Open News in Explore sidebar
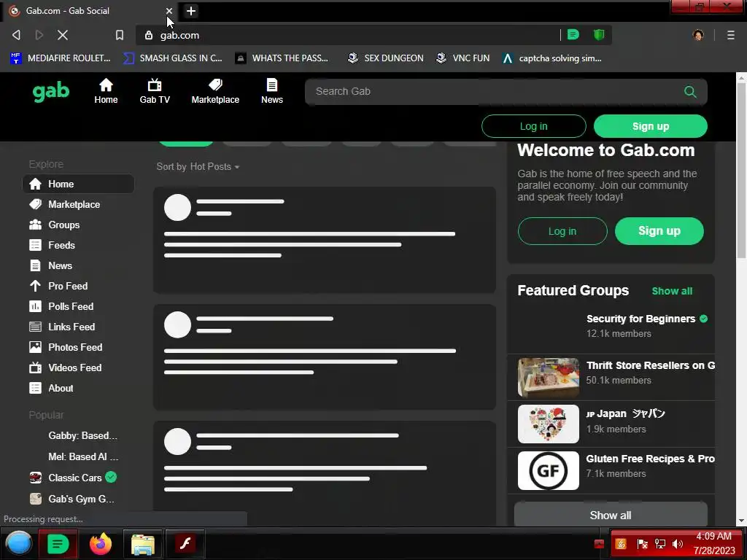747x560 pixels. click(x=79, y=265)
